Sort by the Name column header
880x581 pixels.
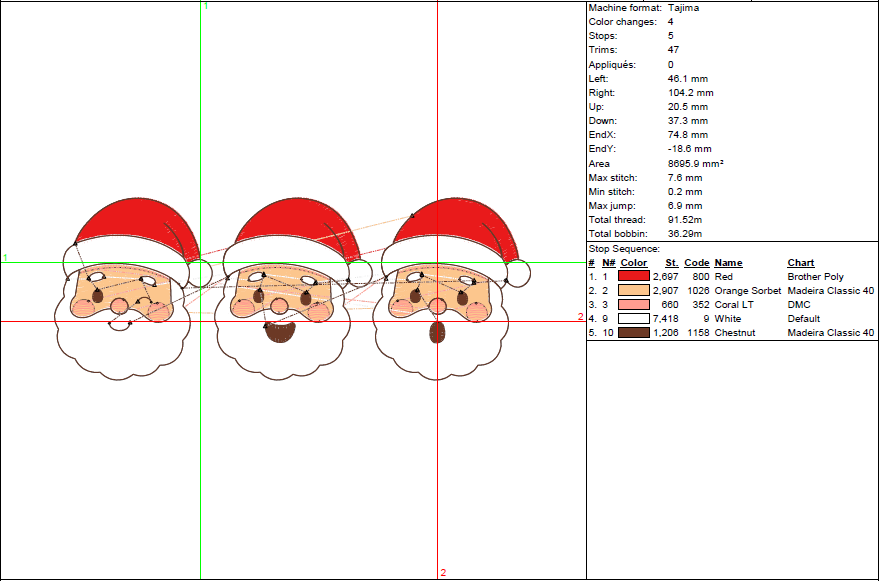(727, 263)
